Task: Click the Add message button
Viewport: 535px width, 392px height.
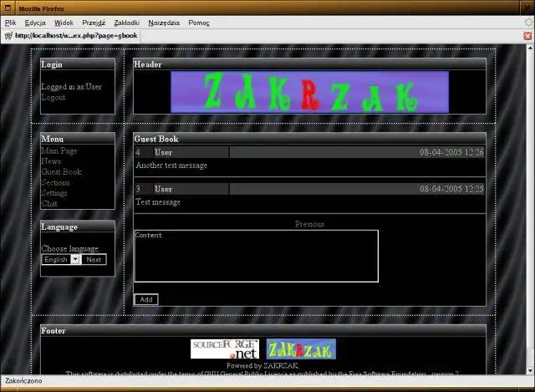Action: click(x=146, y=299)
